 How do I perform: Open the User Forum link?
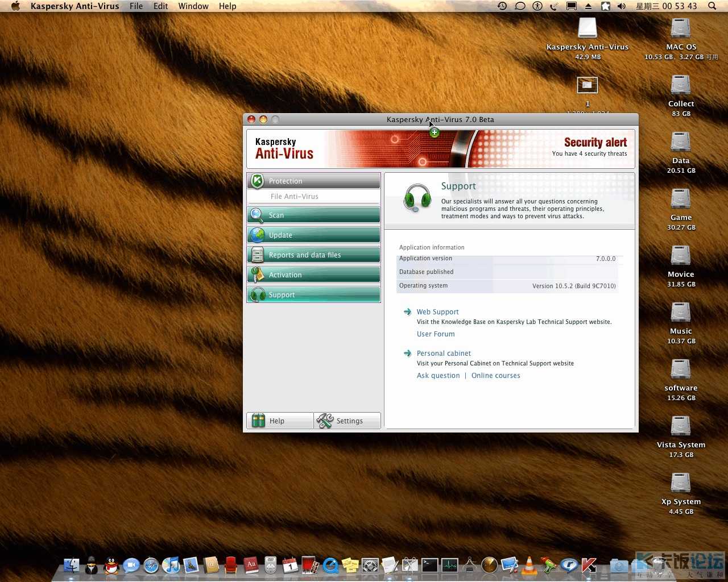coord(436,334)
